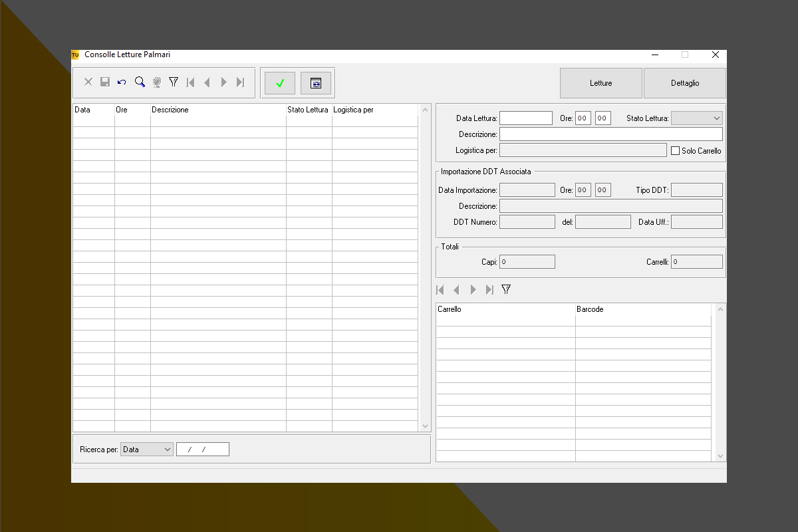Click the globe icon in the toolbar

(x=157, y=82)
